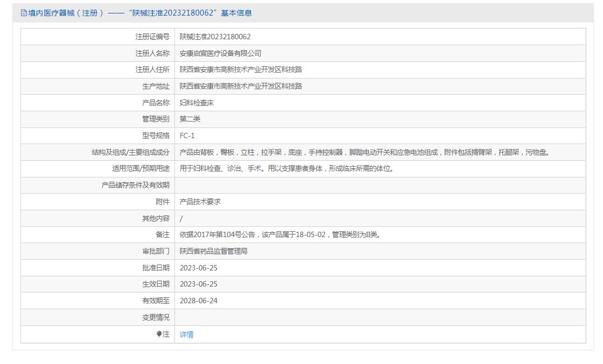The width and height of the screenshot is (603, 364).
Task: Click intended use text 用于妇科检查、诊治、手术
Action: tap(287, 169)
